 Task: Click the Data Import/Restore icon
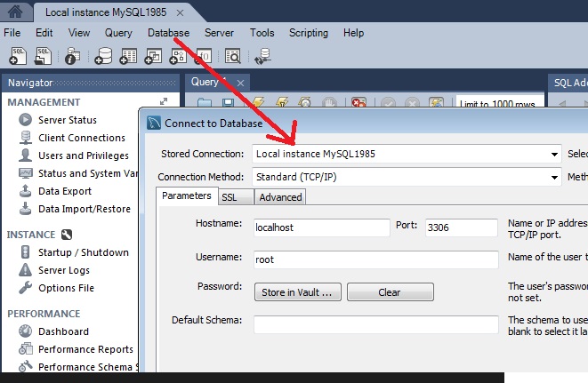[x=25, y=208]
